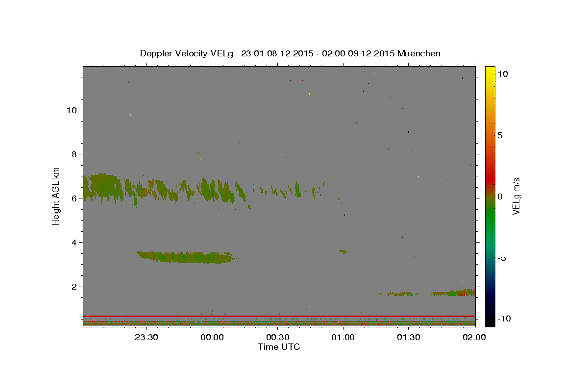The image size is (588, 392).
Task: Click the colorbar value '-5'
Action: point(502,258)
